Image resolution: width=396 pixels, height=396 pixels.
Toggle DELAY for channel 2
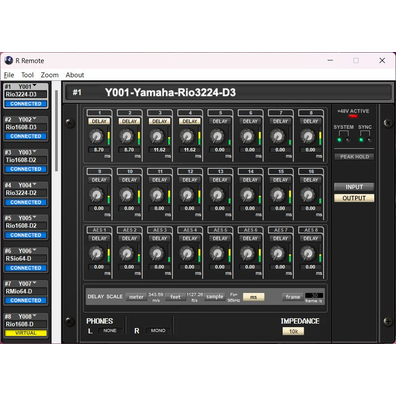click(129, 121)
